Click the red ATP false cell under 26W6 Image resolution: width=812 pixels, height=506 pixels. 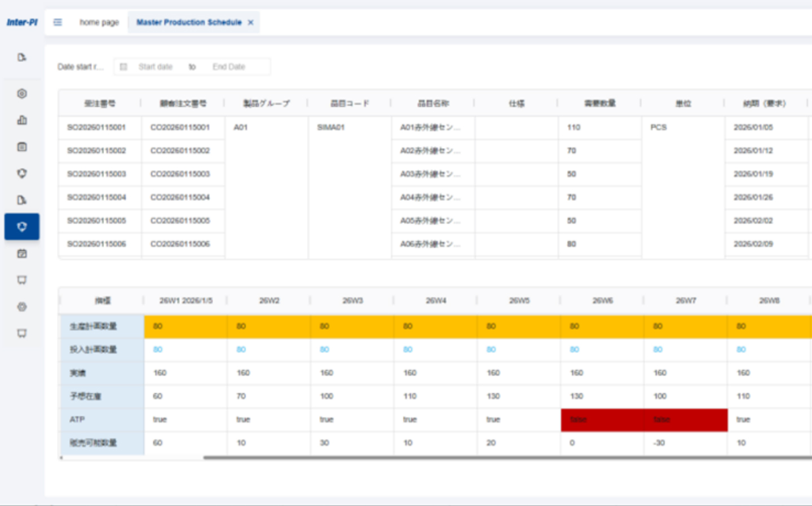coord(602,420)
